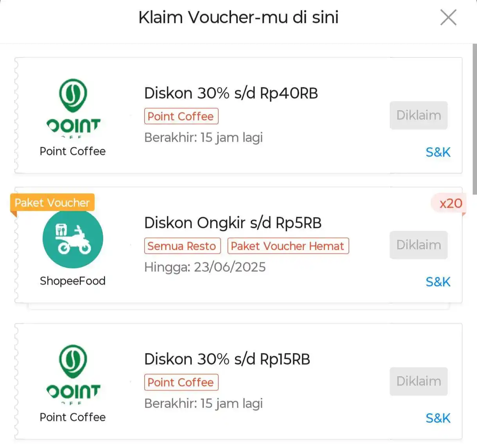Click Diklaim button on the Rp40RB voucher
This screenshot has width=477, height=448.
(x=418, y=115)
